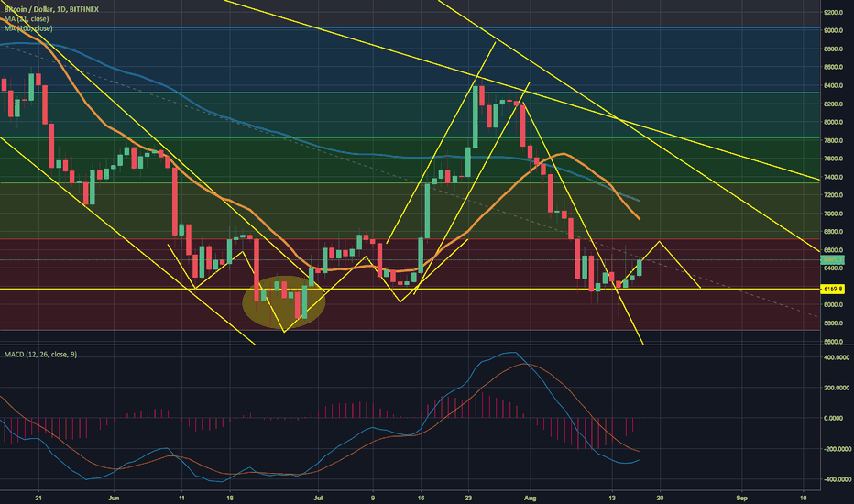Screen dimensions: 854x504
Task: Click the '13' date label on time axis
Action: (612, 498)
